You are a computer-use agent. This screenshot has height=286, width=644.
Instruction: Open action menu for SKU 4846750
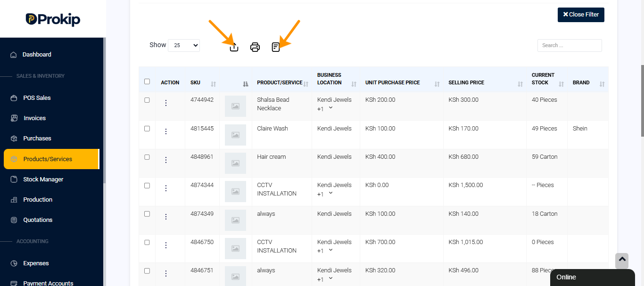tap(165, 245)
